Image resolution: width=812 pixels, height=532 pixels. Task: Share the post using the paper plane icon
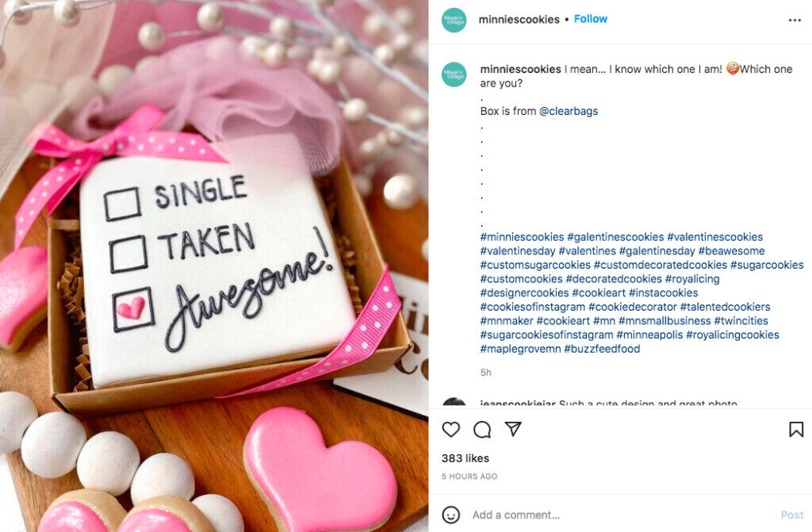click(x=512, y=429)
